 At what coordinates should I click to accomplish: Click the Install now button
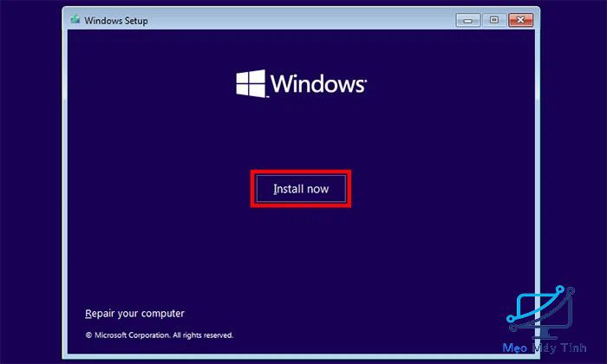click(x=301, y=188)
